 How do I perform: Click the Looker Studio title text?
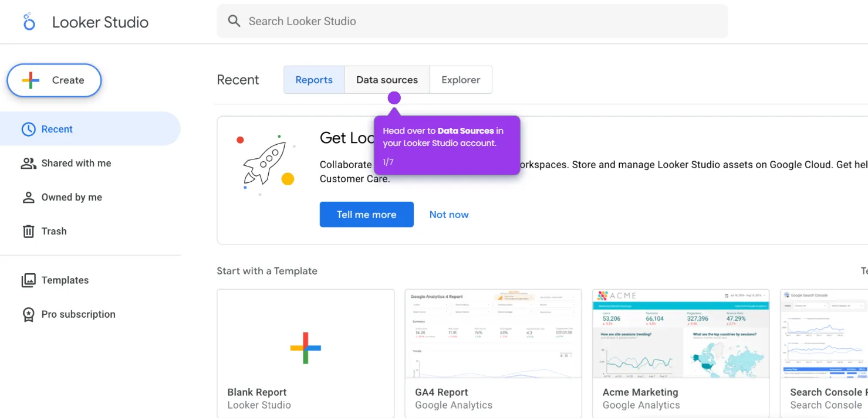pos(100,22)
